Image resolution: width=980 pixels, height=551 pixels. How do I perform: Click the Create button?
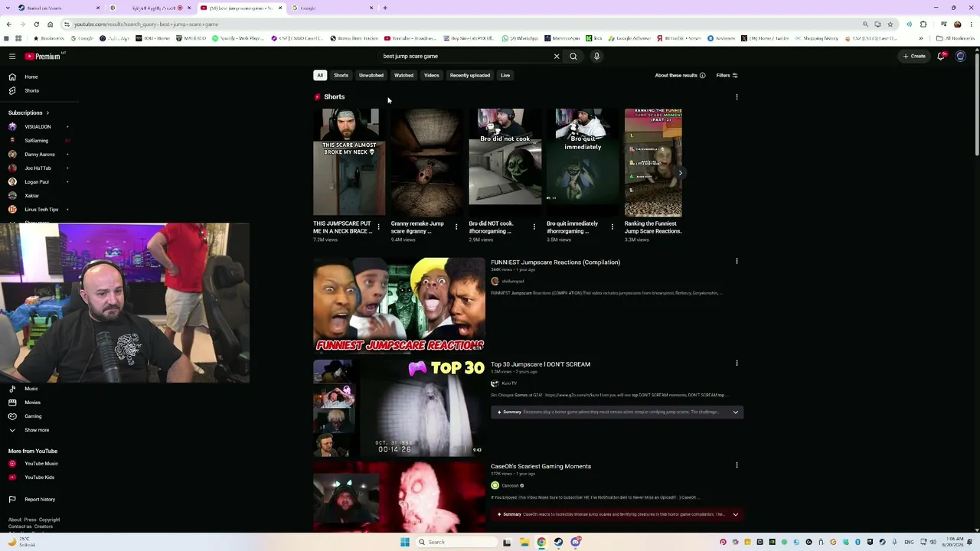914,56
